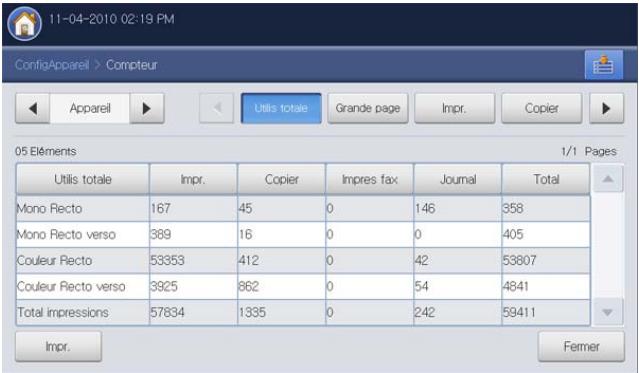
Task: Click the value 1335 in Total impressions
Action: pos(252,313)
